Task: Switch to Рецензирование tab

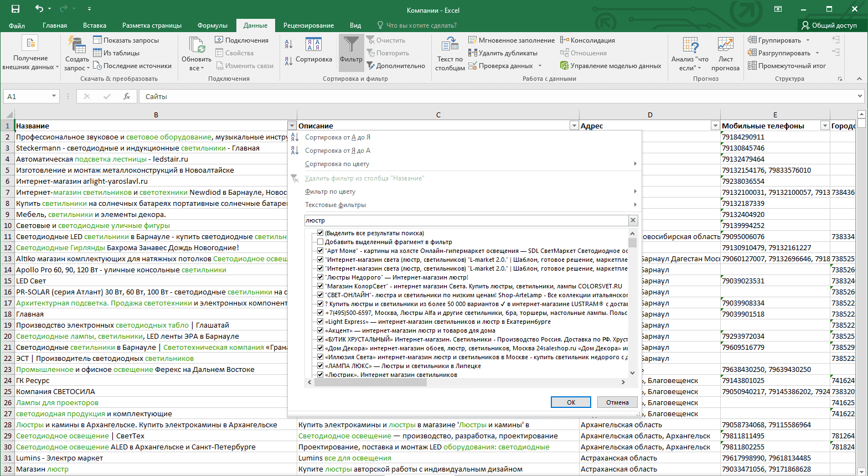Action: 308,25
